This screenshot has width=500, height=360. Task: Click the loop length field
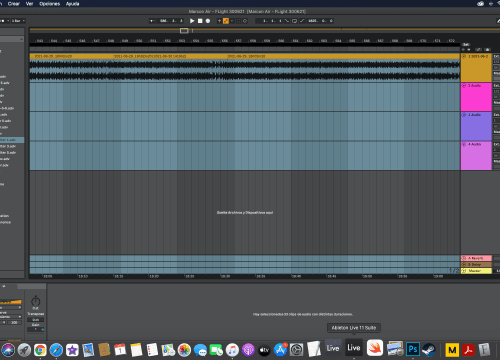(x=320, y=21)
